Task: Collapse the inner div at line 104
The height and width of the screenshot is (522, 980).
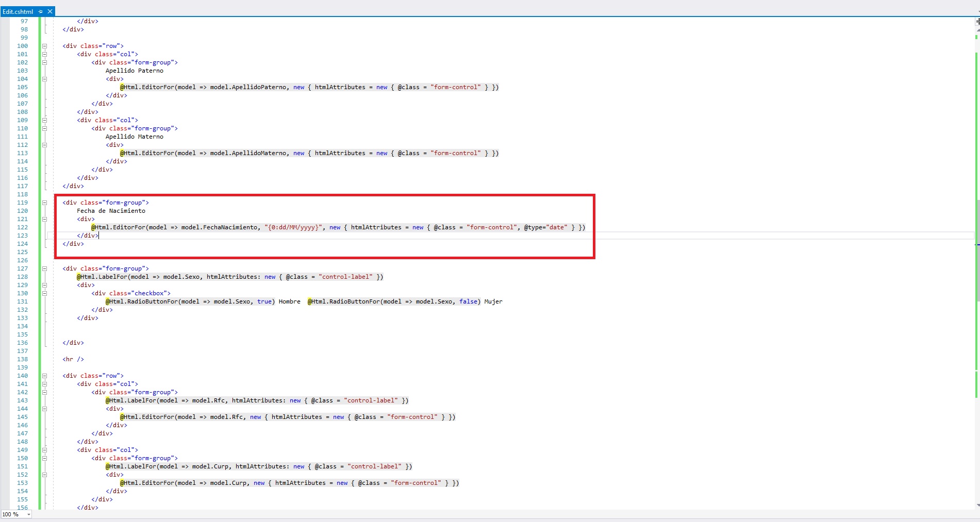Action: point(44,79)
